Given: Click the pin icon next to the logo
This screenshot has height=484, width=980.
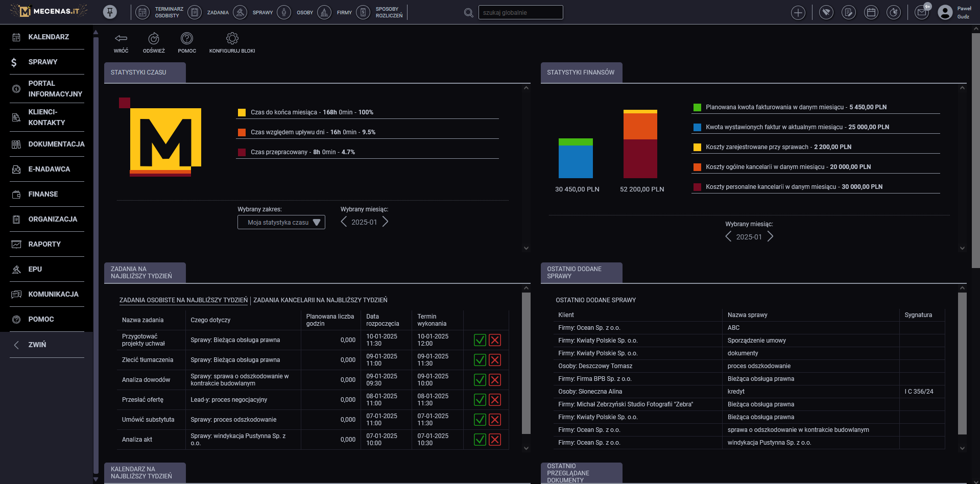Looking at the screenshot, I should 109,11.
